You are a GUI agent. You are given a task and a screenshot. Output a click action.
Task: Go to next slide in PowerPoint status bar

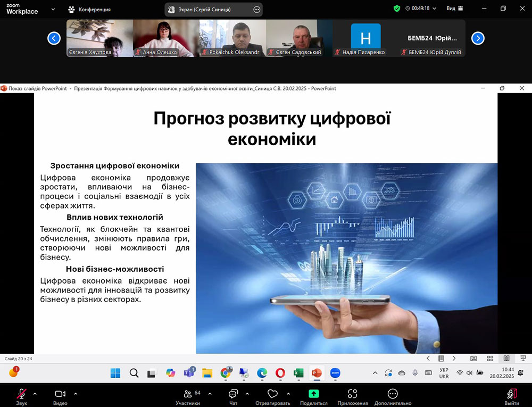pos(454,359)
